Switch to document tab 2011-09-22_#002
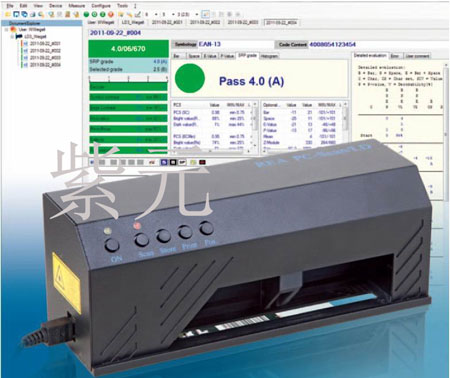The height and width of the screenshot is (378, 450). (205, 22)
